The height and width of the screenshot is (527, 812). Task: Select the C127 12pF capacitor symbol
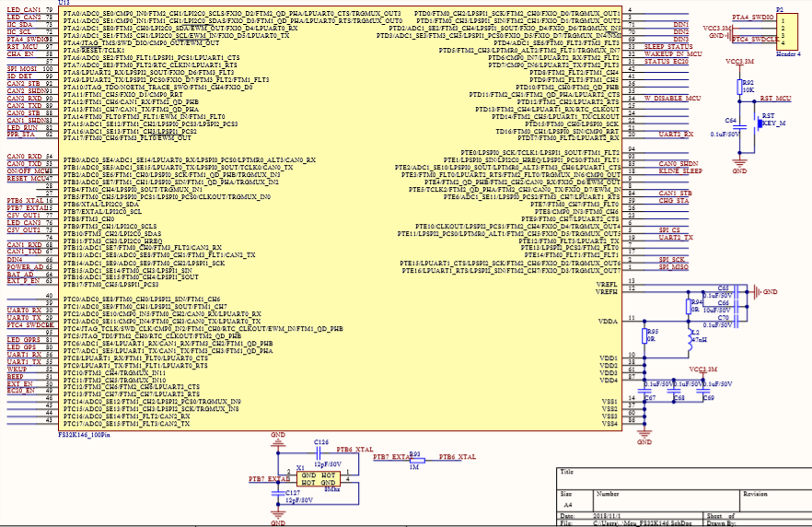pyautogui.click(x=278, y=493)
